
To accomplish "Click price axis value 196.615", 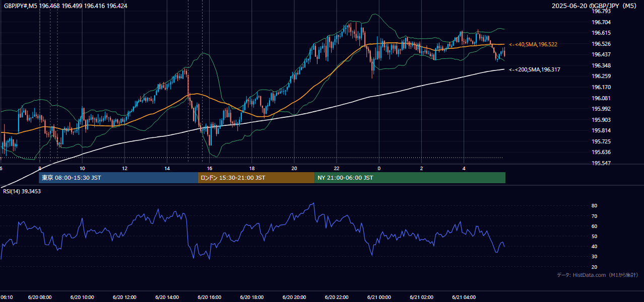I will (601, 33).
